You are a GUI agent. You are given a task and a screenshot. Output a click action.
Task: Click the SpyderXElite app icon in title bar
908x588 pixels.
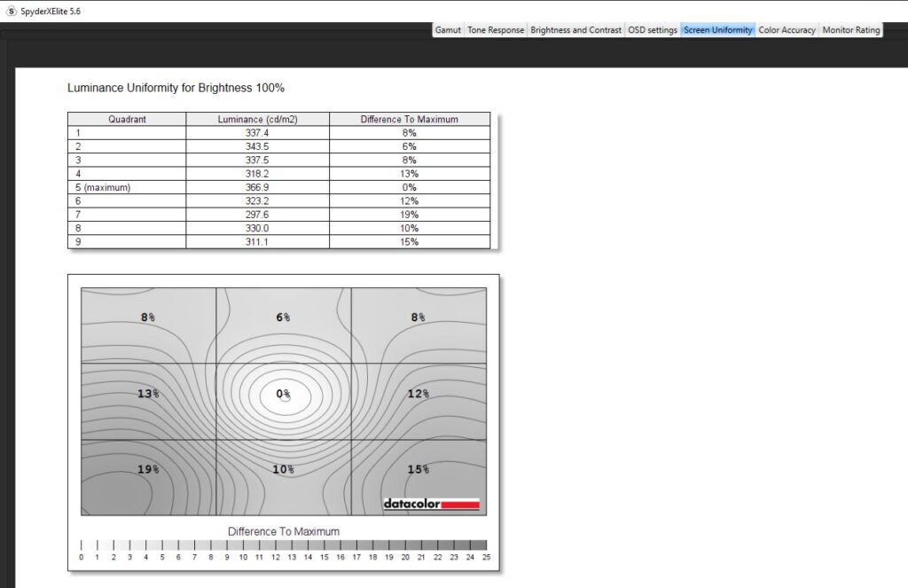pos(12,11)
